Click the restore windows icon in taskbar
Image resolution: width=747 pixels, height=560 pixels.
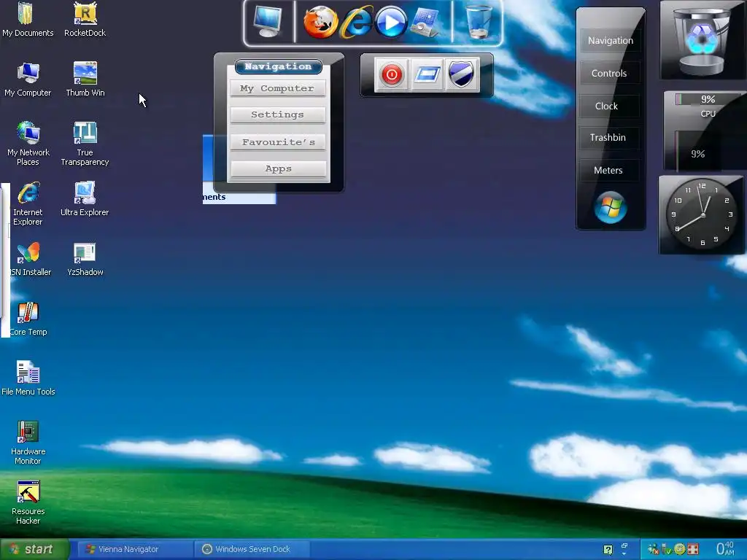point(624,545)
